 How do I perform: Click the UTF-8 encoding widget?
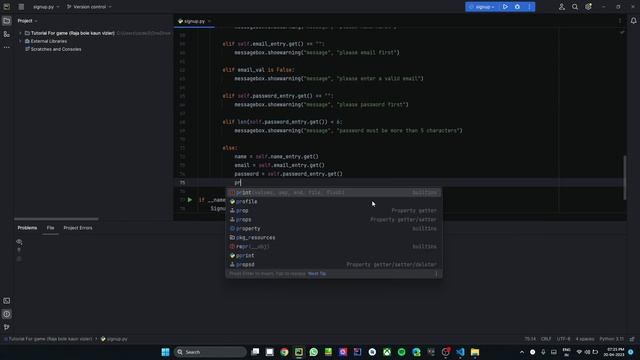(563, 339)
